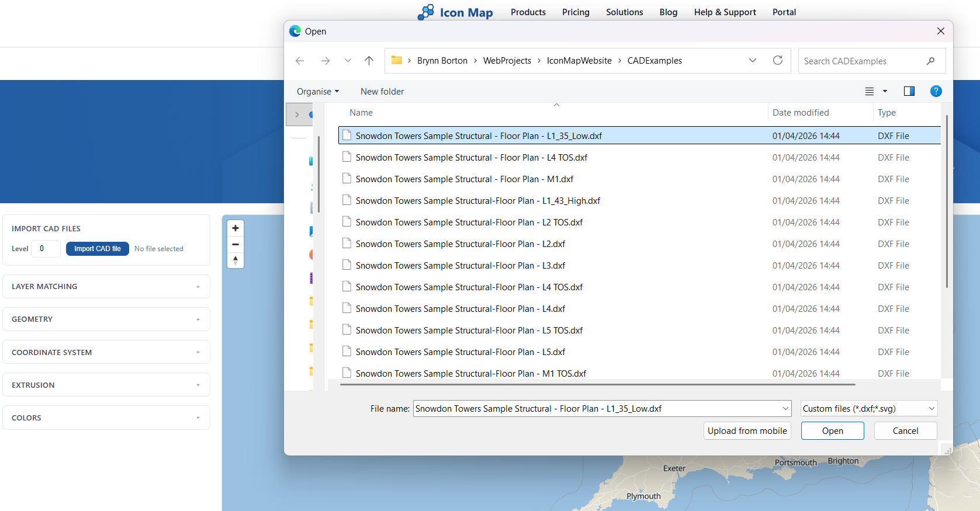Image resolution: width=980 pixels, height=511 pixels.
Task: Click Upload from mobile button
Action: pos(747,431)
